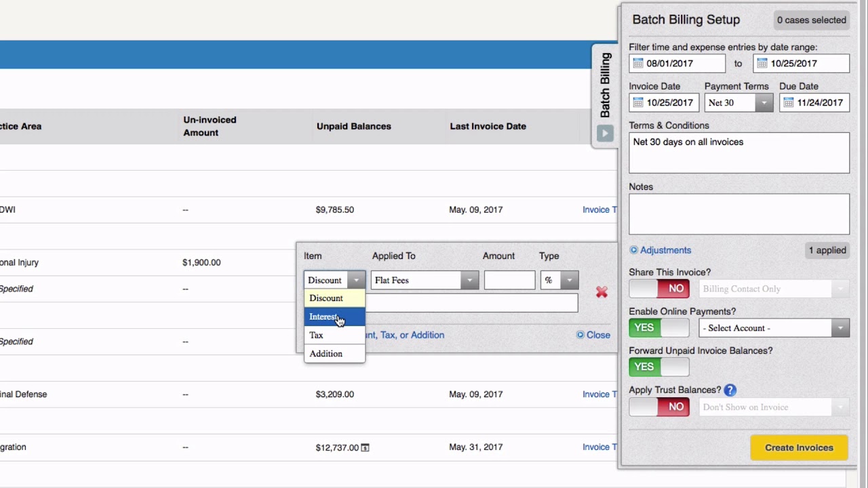The width and height of the screenshot is (868, 488).
Task: Toggle Apply Trust Balances switch
Action: (659, 407)
